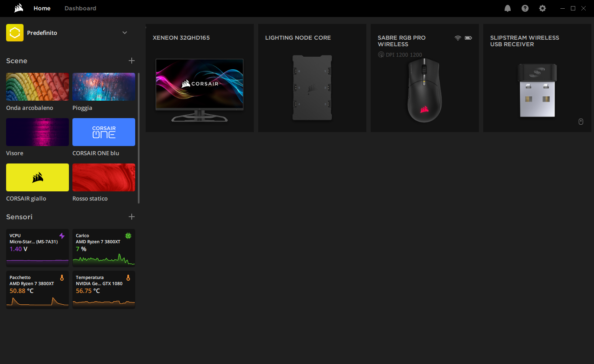
Task: Open the Carico CPU load sensor widget
Action: (104, 248)
